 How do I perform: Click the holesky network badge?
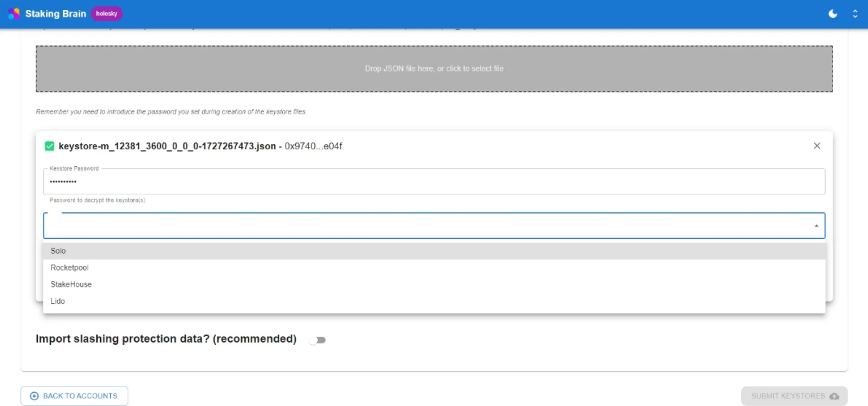point(106,14)
